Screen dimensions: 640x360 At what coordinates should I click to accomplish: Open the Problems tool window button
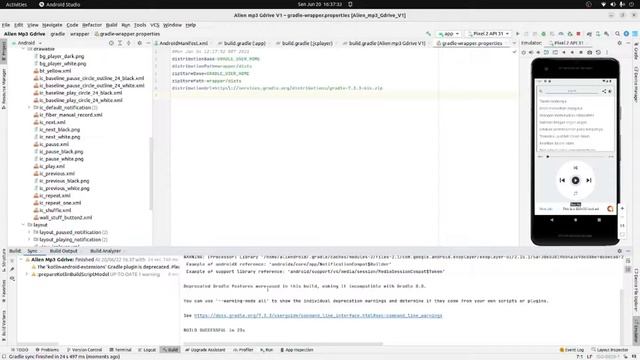[x=47, y=350]
